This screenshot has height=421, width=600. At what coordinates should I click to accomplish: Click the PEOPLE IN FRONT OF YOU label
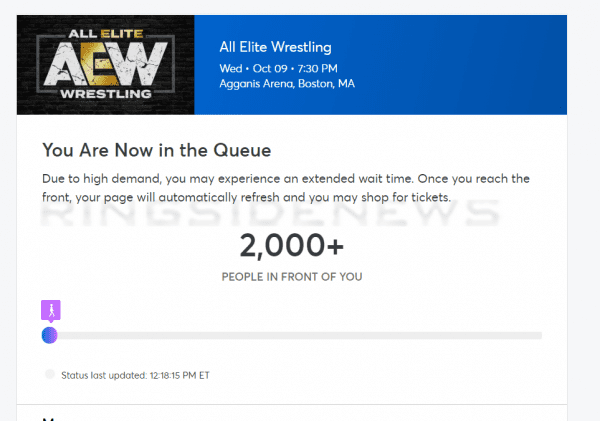pos(292,275)
